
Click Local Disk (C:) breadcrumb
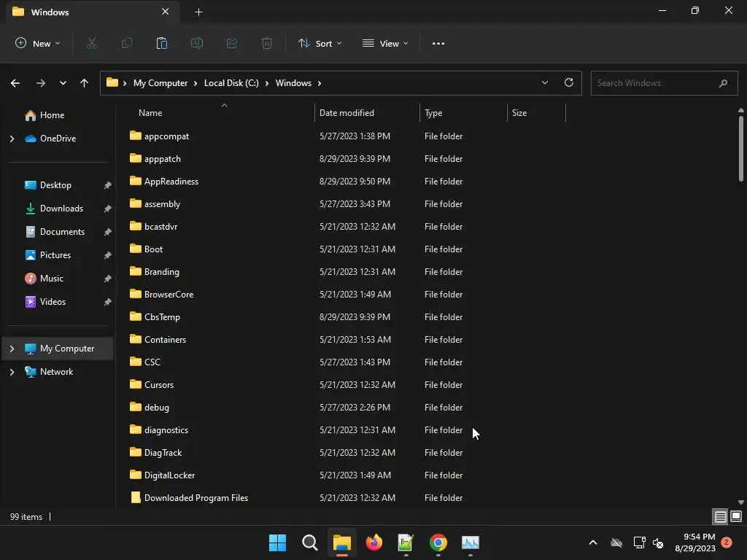231,83
